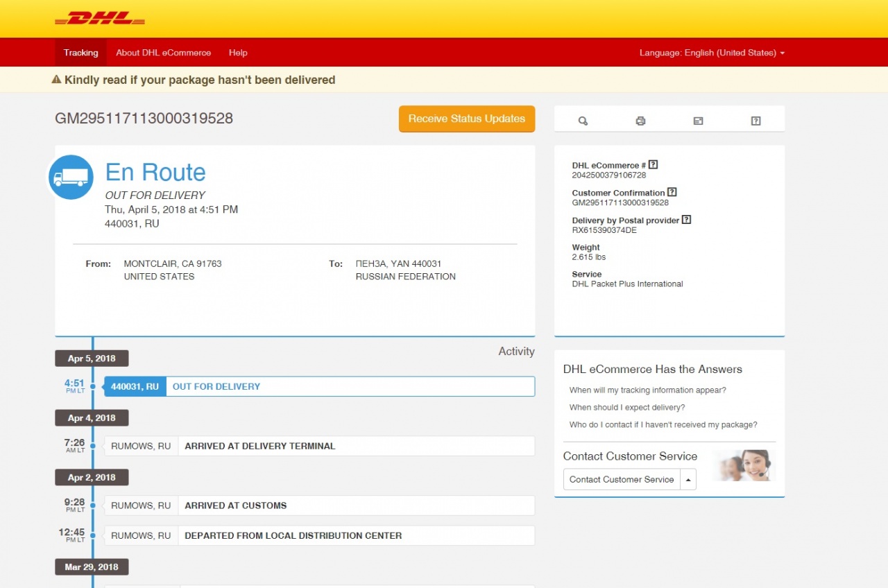Click tracking number heading GM295117113000319528
This screenshot has width=888, height=588.
pyautogui.click(x=144, y=119)
